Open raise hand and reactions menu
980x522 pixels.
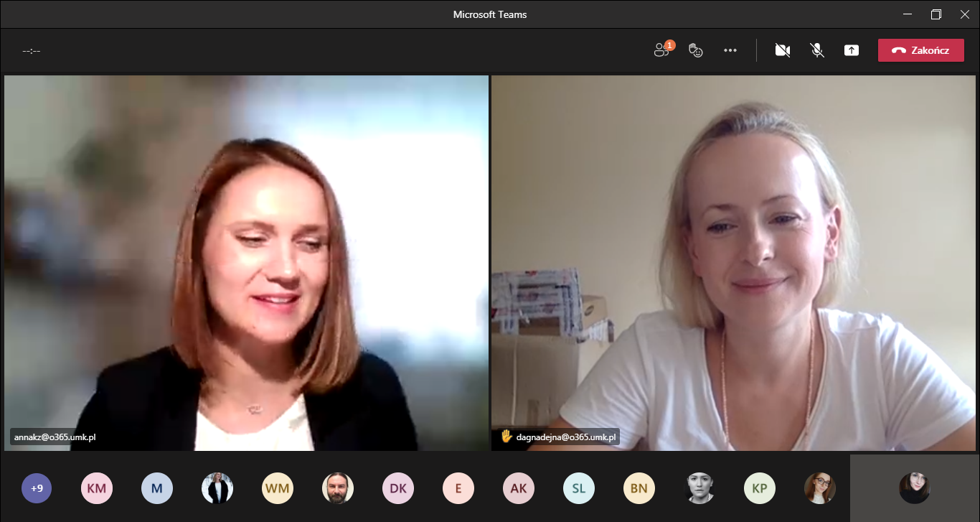tap(695, 50)
